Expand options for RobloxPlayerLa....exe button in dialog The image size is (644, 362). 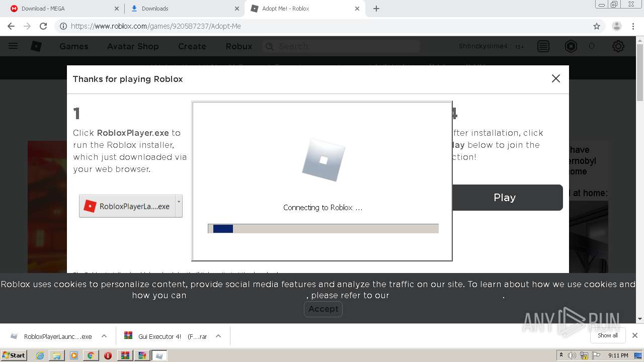[179, 206]
